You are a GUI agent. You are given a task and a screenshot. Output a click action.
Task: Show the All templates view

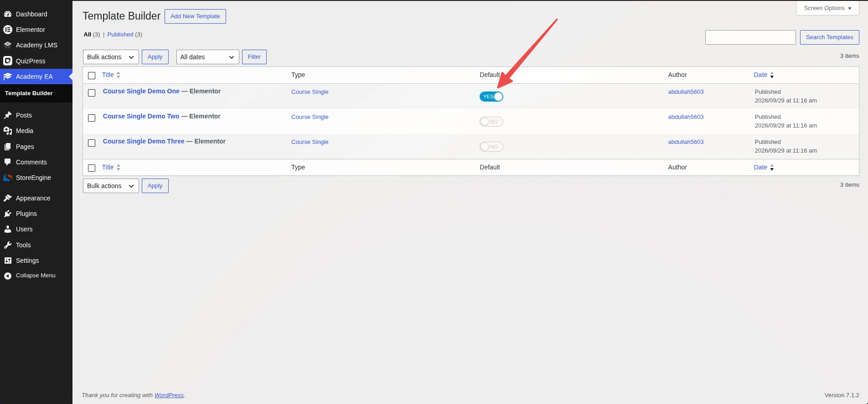point(88,35)
